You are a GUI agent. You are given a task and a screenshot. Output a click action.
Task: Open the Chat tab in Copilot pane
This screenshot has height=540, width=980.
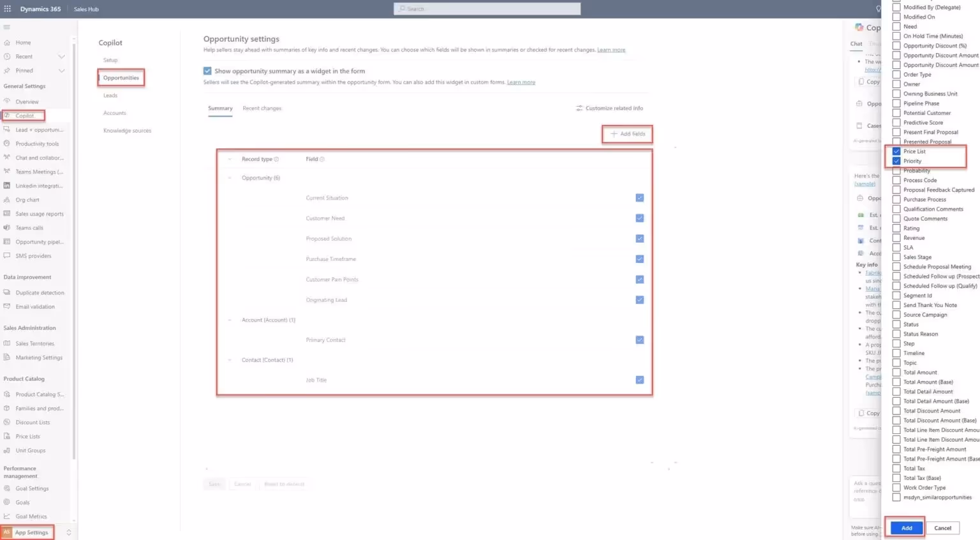point(856,44)
